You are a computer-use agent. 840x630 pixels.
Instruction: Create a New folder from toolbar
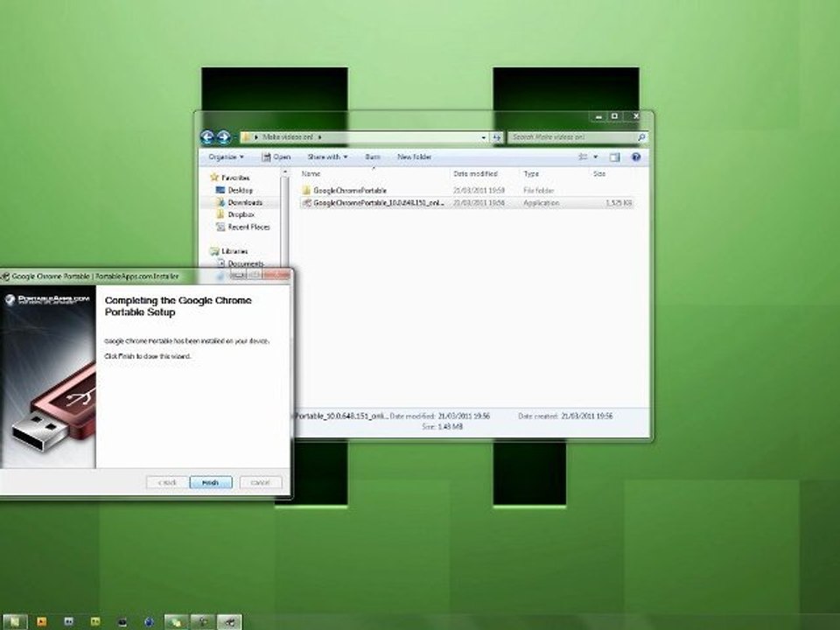coord(414,157)
